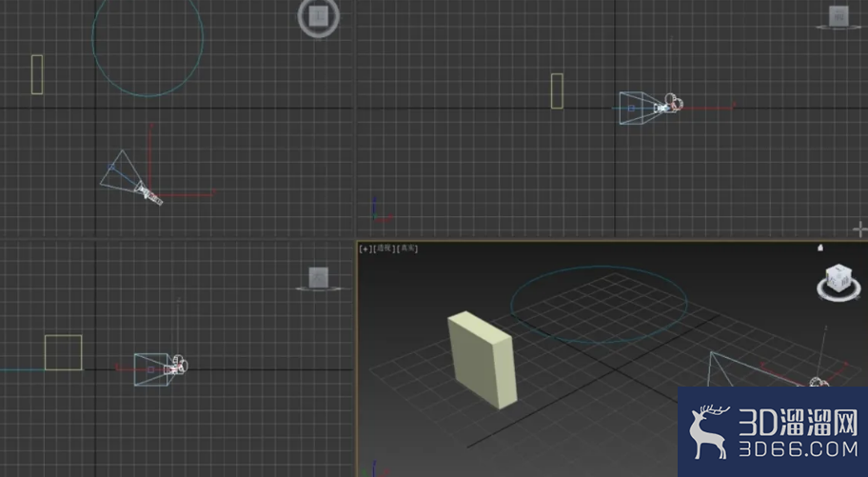The image size is (868, 477).
Task: Select the camera object in the top viewport
Action: point(149,194)
